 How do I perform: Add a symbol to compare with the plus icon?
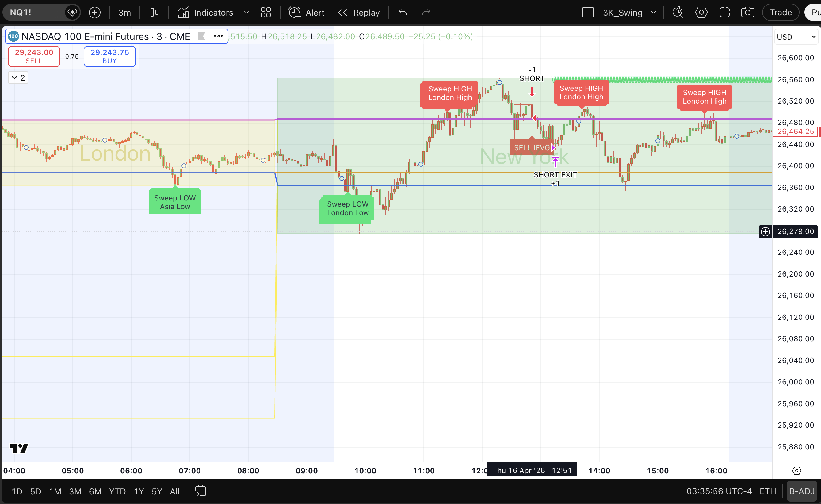(x=95, y=13)
